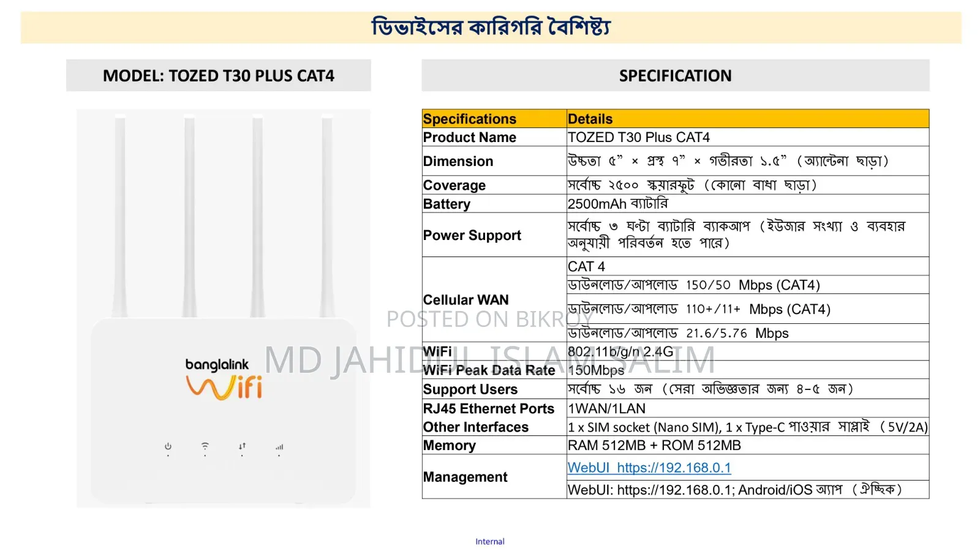
Task: Click the Bengali title banner at top
Action: (491, 28)
